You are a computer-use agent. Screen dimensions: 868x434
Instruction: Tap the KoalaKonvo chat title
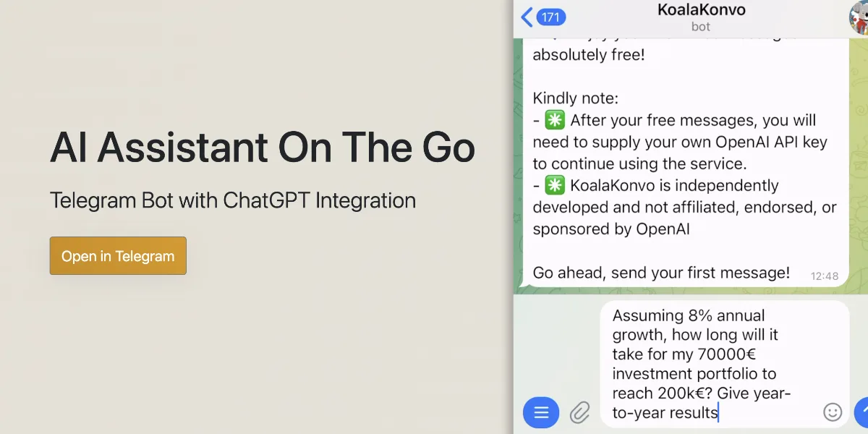pos(701,10)
